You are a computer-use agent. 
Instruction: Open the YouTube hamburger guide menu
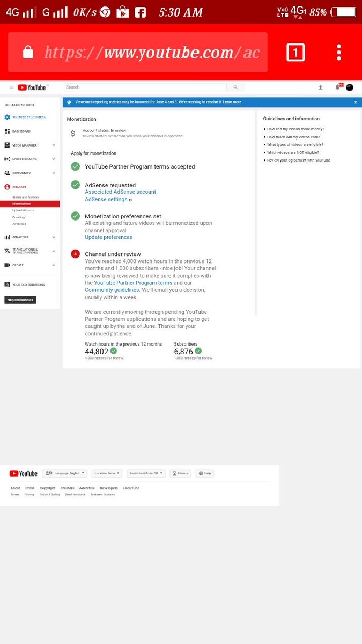(11, 87)
